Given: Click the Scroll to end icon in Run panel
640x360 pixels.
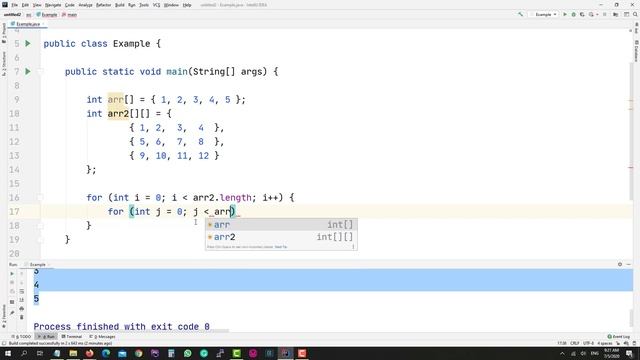Looking at the screenshot, I should coord(22,300).
